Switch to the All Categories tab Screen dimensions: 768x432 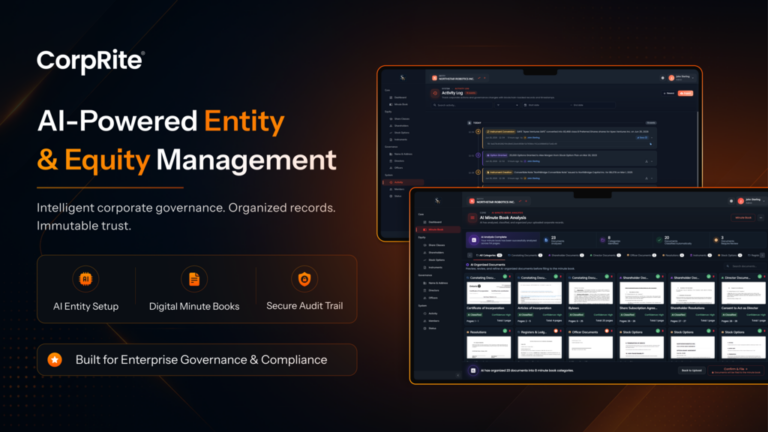tap(489, 255)
